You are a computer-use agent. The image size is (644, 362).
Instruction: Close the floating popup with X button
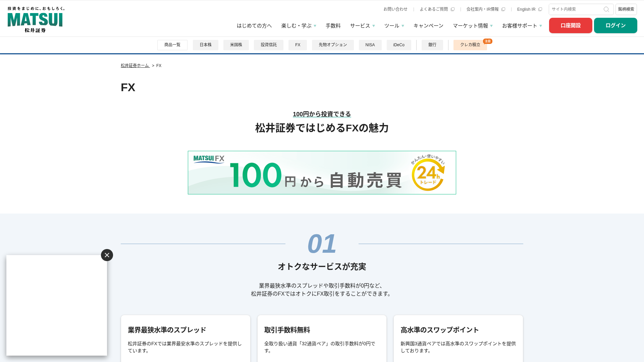[x=107, y=255]
